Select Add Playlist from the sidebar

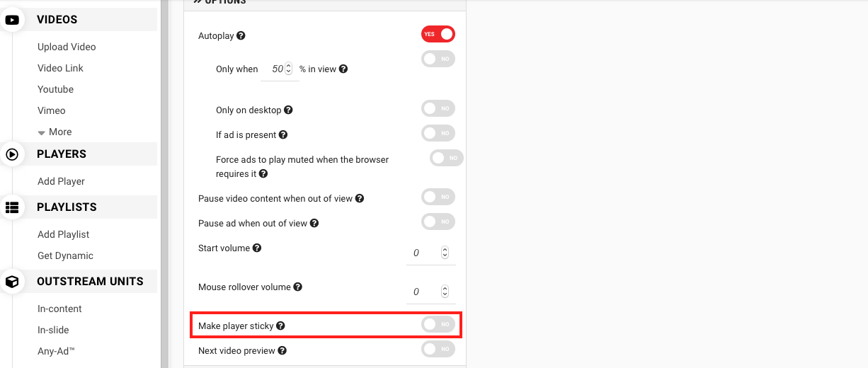tap(63, 235)
